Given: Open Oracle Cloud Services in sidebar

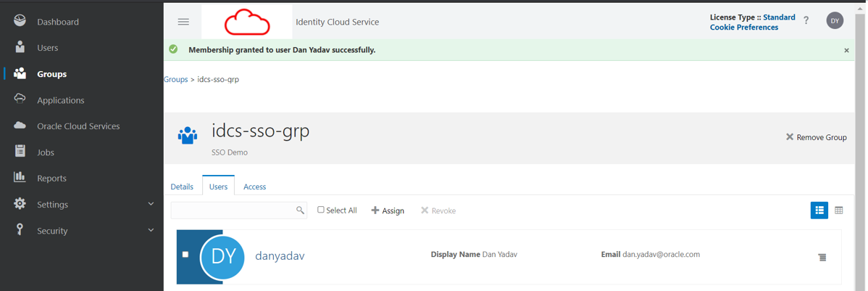Looking at the screenshot, I should 78,126.
